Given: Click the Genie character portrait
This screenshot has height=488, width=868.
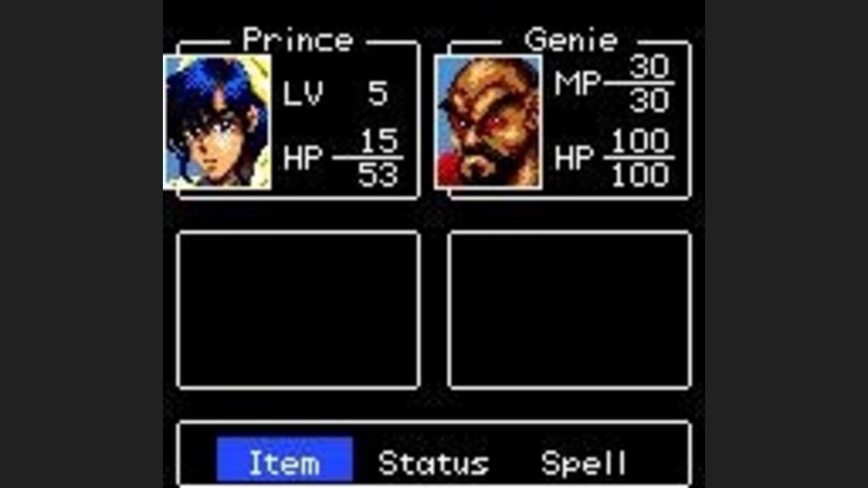Looking at the screenshot, I should pos(488,122).
